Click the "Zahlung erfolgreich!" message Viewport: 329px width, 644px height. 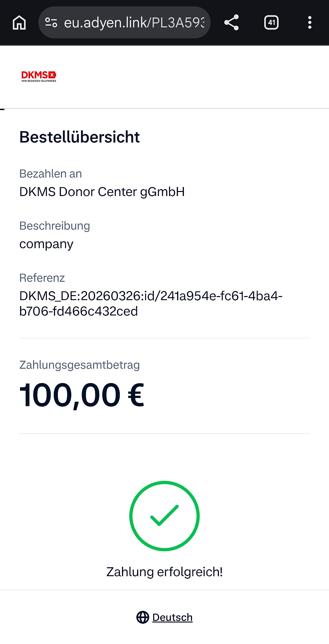tap(164, 572)
